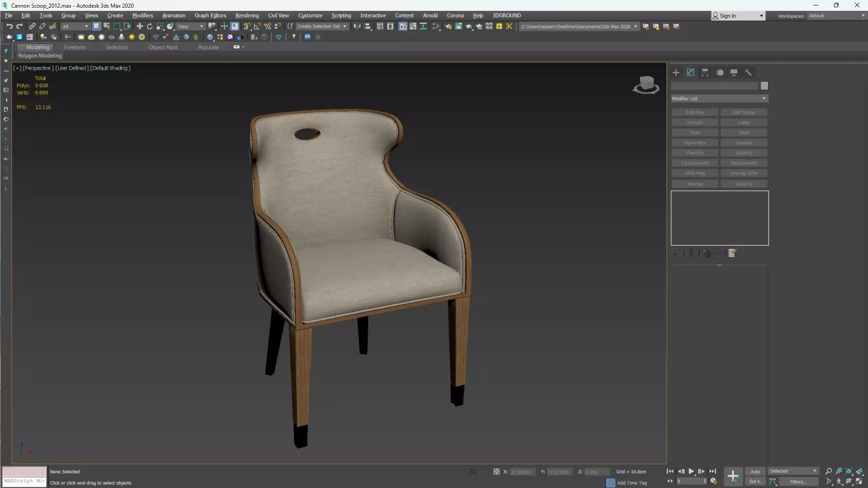Open the Sign In dropdown
The width and height of the screenshot is (868, 488).
pyautogui.click(x=738, y=16)
